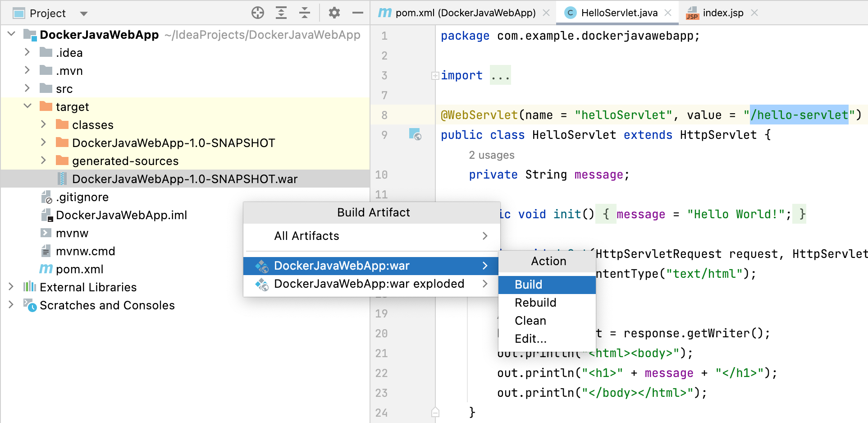This screenshot has height=423, width=868.
Task: Select pom.xml in the project tree
Action: (x=79, y=269)
